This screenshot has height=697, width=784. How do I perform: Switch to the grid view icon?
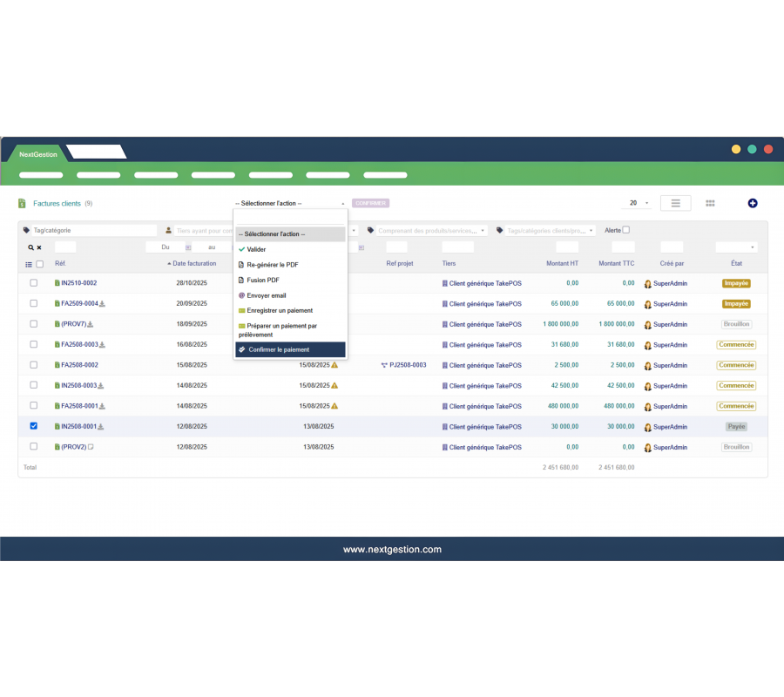click(x=710, y=203)
